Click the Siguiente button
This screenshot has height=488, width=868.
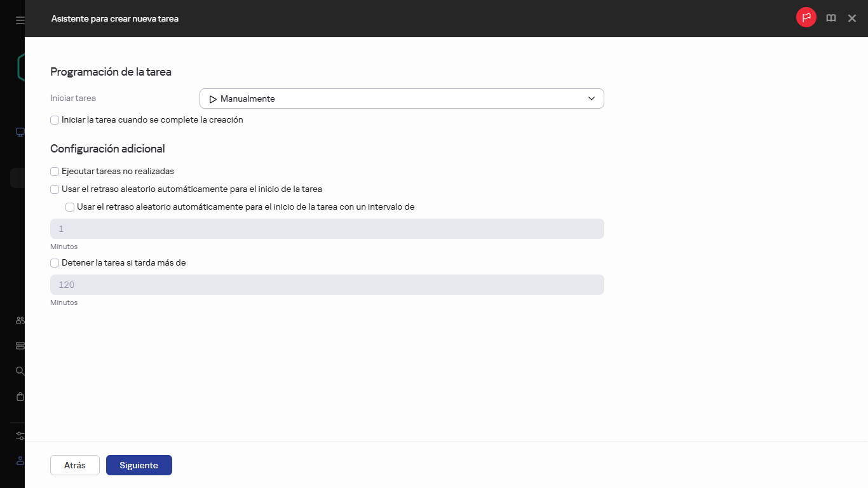coord(139,464)
